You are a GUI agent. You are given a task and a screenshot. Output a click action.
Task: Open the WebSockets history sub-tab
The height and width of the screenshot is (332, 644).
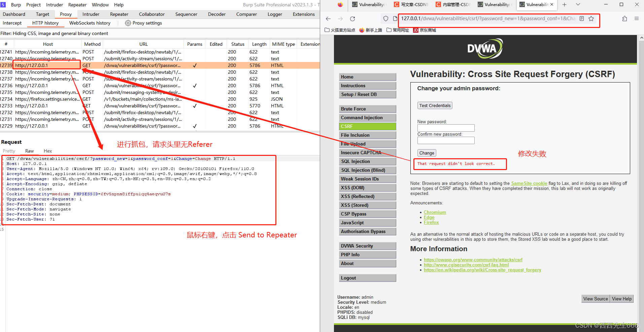coord(90,23)
